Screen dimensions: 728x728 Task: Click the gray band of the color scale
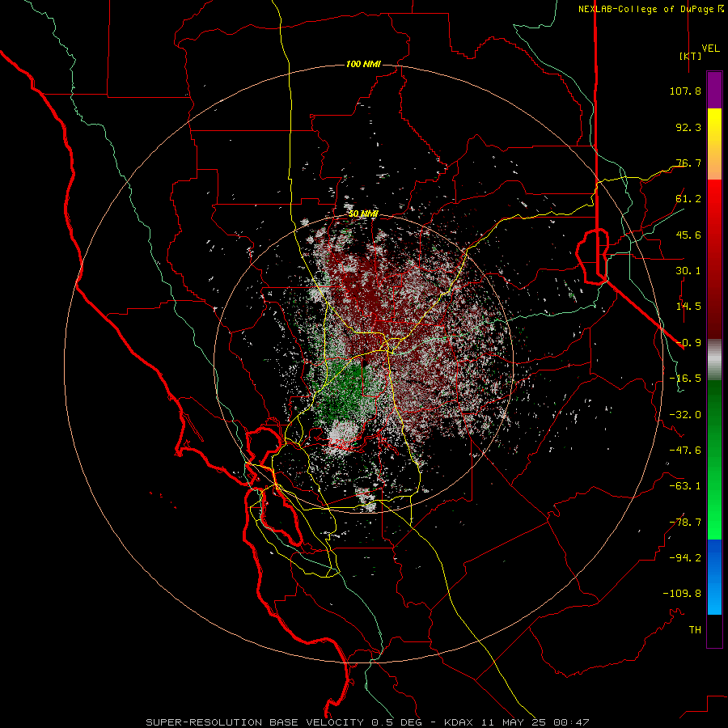click(714, 360)
